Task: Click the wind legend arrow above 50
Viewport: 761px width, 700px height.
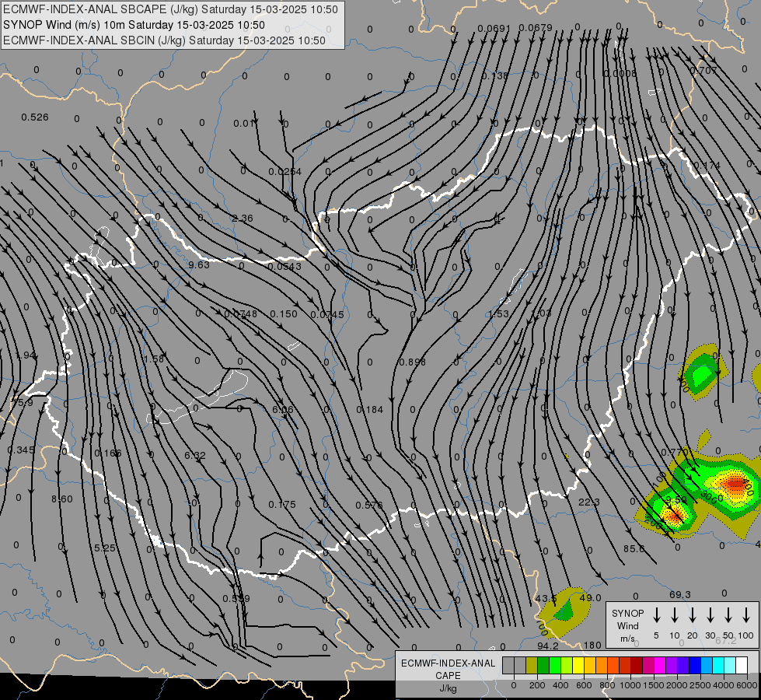Action: pyautogui.click(x=728, y=615)
